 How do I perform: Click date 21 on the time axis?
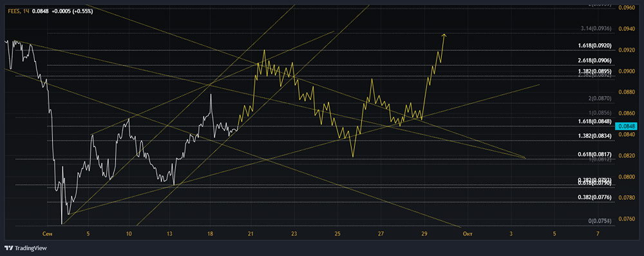click(251, 234)
